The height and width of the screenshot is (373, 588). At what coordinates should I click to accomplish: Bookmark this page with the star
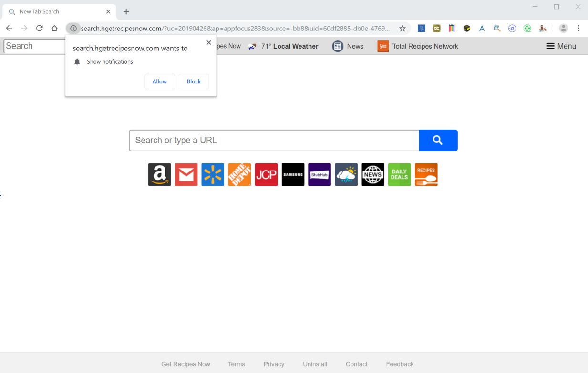[402, 28]
